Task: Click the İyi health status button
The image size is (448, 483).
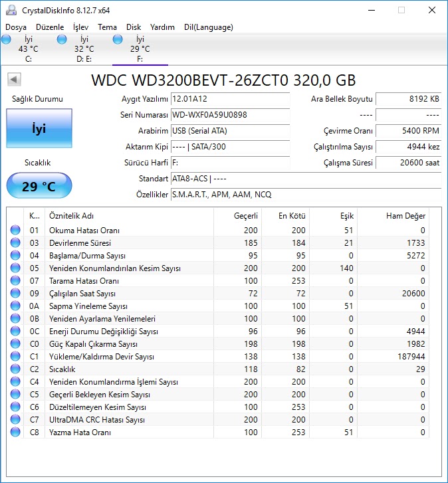Action: pyautogui.click(x=39, y=128)
